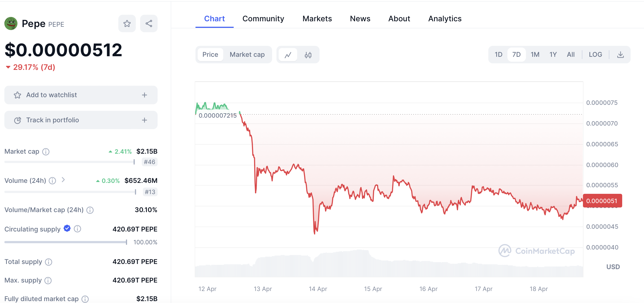Switch to candlestick chart view icon
The width and height of the screenshot is (644, 303).
point(308,55)
